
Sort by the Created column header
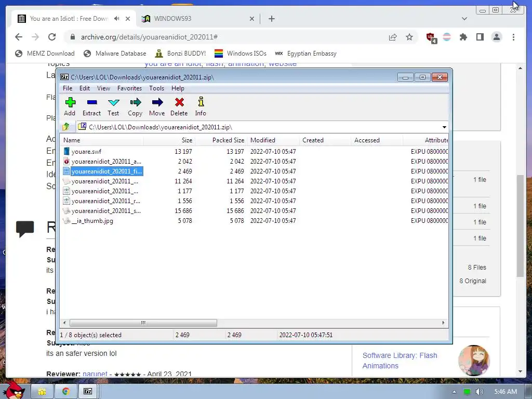click(x=325, y=140)
